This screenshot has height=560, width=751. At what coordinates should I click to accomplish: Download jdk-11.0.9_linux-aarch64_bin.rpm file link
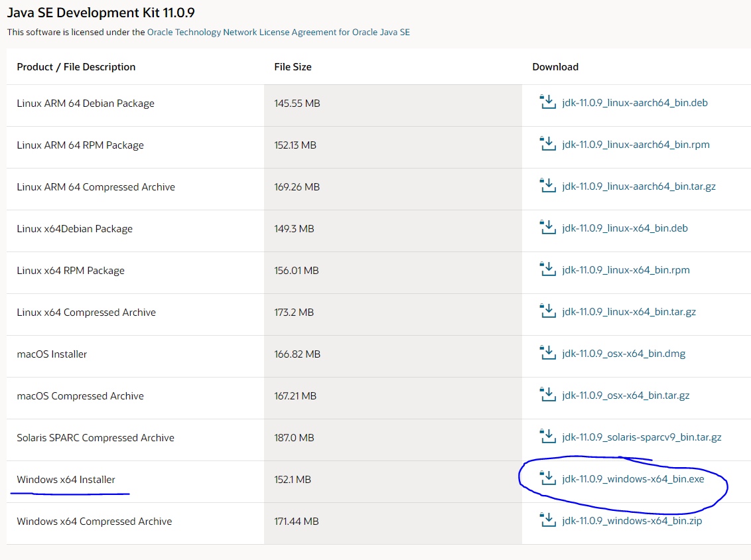636,144
